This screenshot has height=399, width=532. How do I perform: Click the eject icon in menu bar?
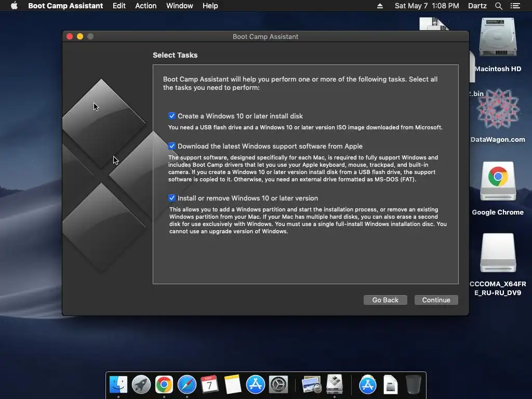[x=380, y=6]
